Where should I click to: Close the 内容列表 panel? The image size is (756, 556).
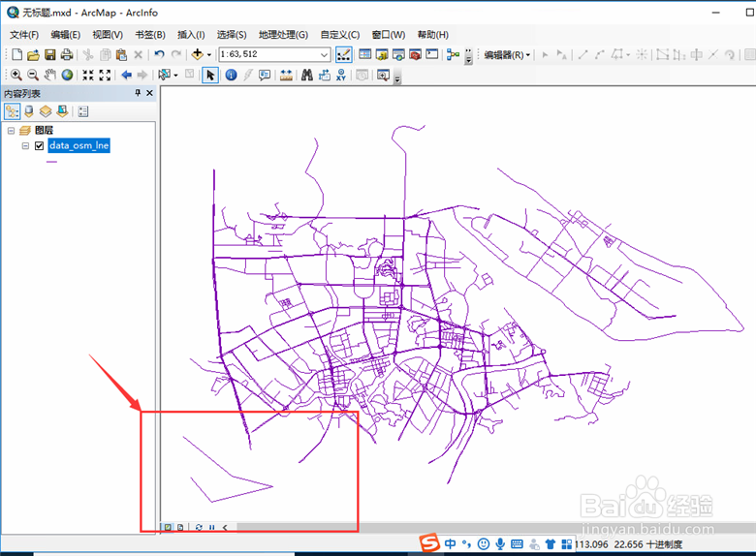149,93
